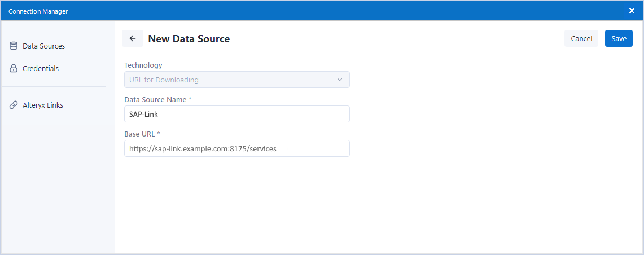Viewport: 644px width, 255px height.
Task: Open Alteryx Links in the sidebar
Action: (43, 105)
